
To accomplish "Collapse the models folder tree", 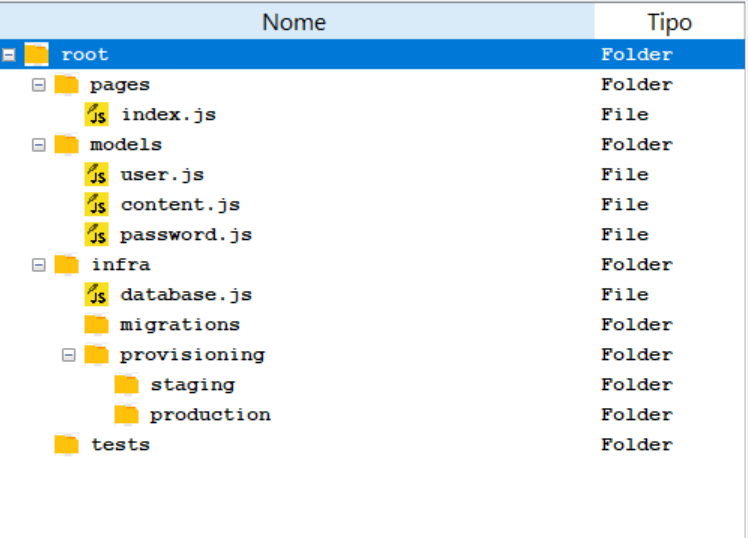I will click(x=39, y=145).
